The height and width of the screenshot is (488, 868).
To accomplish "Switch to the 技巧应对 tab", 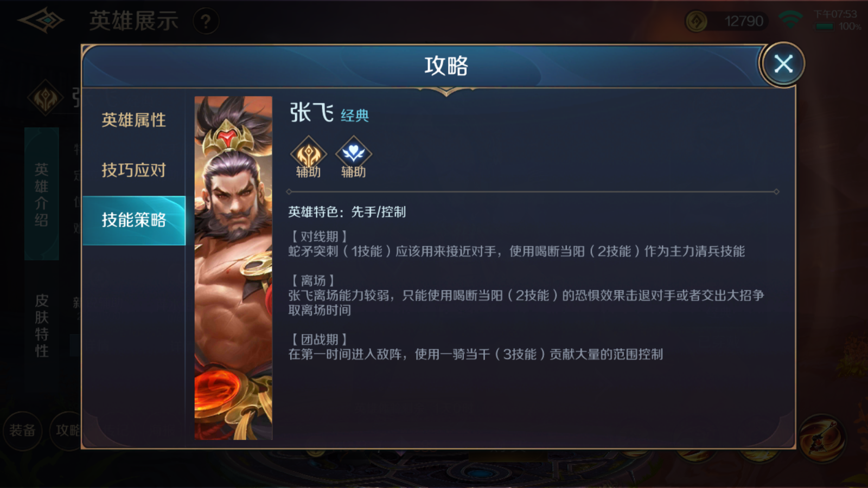I will pos(133,170).
